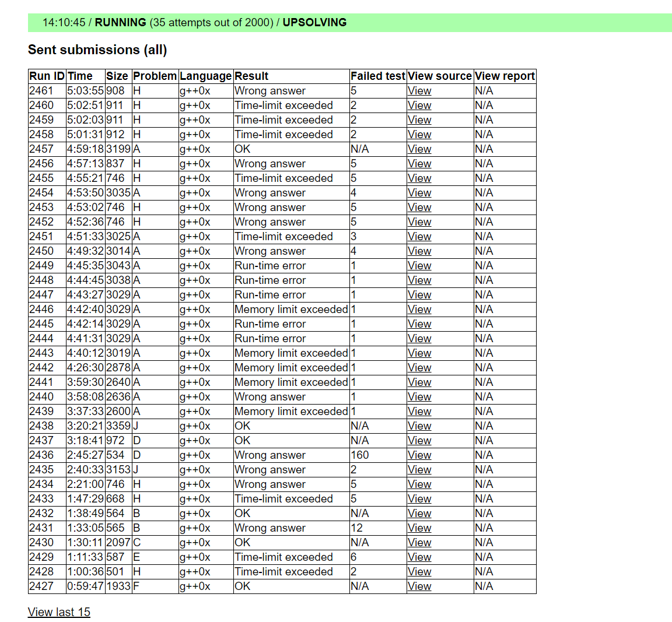The height and width of the screenshot is (622, 672).
Task: View source for run 2446
Action: pyautogui.click(x=419, y=310)
